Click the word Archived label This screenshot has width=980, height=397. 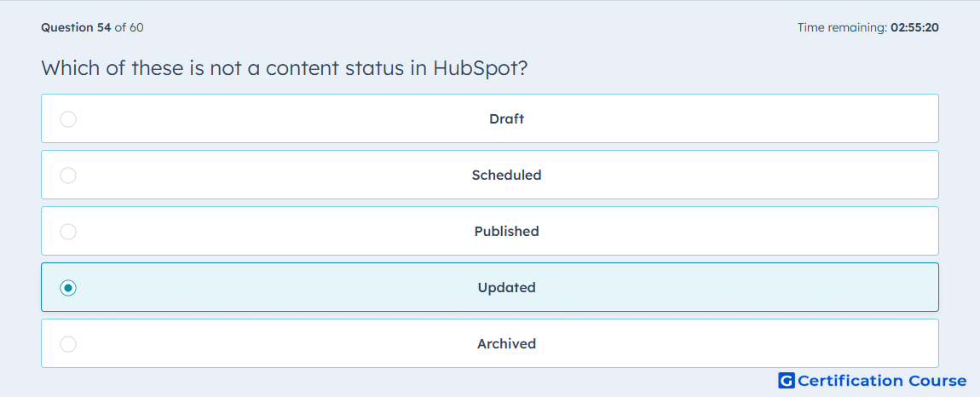click(506, 344)
